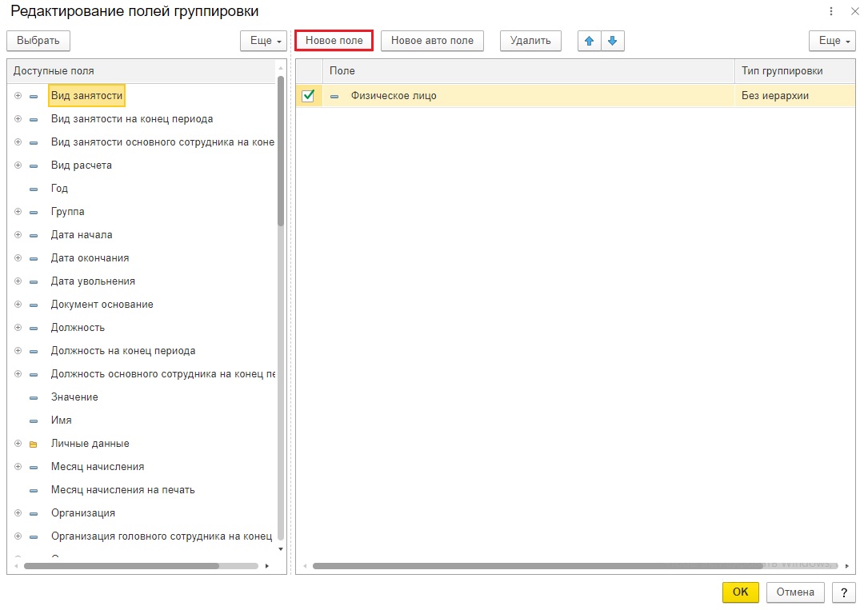868x610 pixels.
Task: Click the blue move up arrow button
Action: point(589,40)
